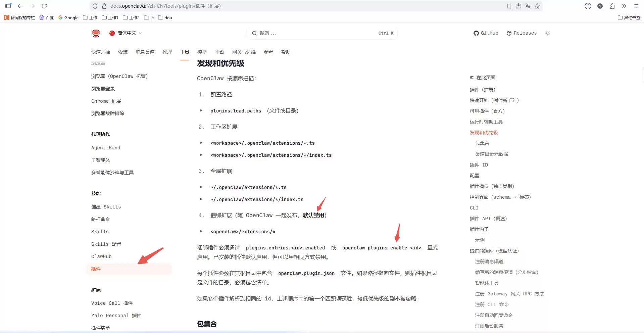The image size is (644, 333).
Task: Toggle reader view in the address bar
Action: pyautogui.click(x=509, y=6)
